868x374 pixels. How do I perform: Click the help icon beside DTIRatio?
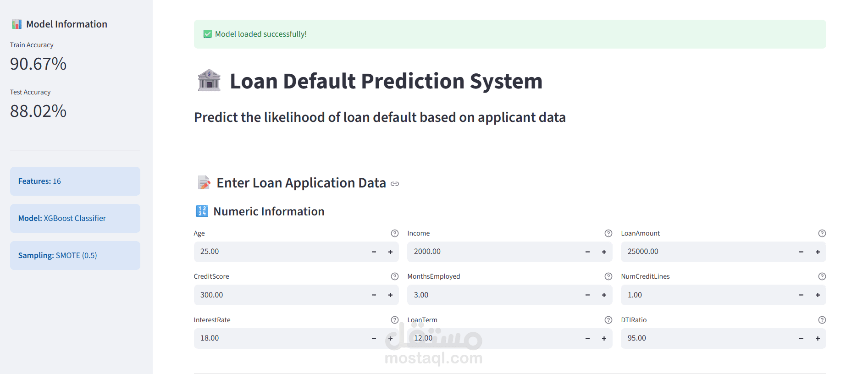[821, 320]
